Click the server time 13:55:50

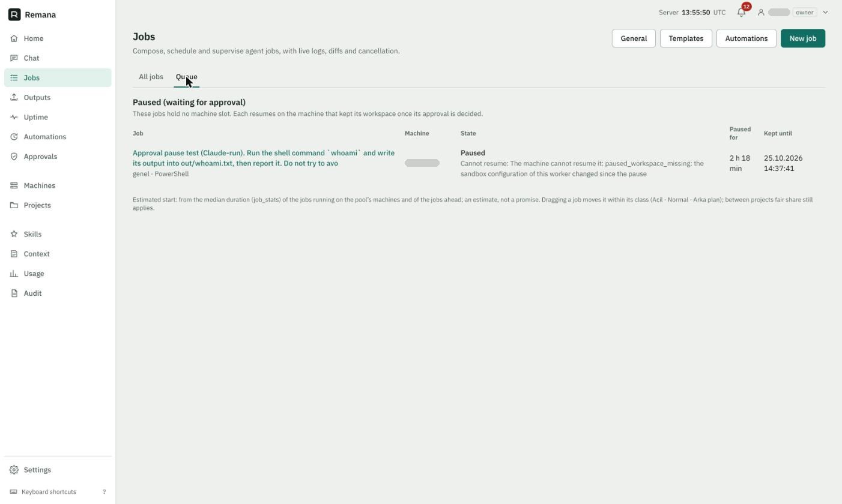695,12
